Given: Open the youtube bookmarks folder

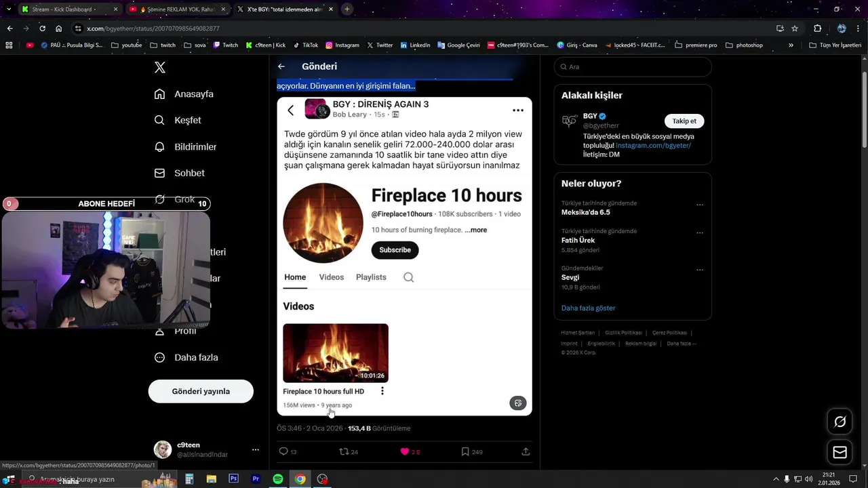Looking at the screenshot, I should 126,45.
